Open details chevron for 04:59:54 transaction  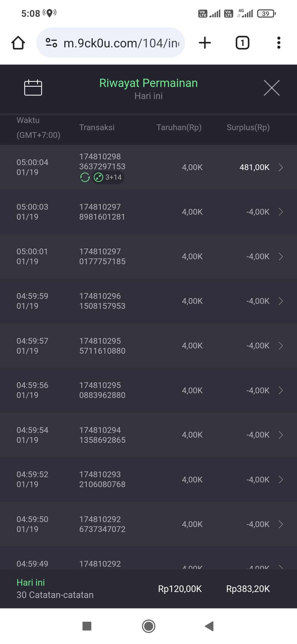280,435
